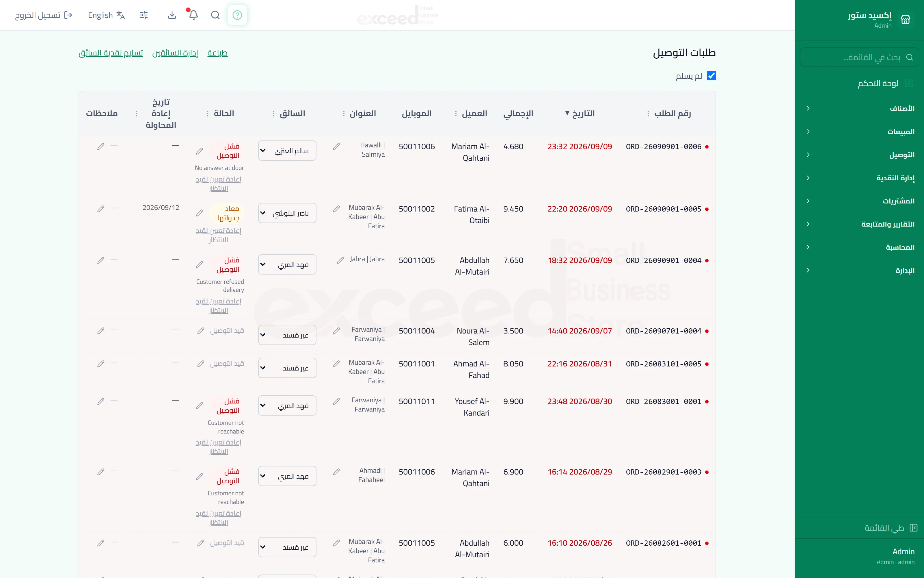Screen dimensions: 924x578
Task: Open column menu dots for الحالة
Action: 207,114
